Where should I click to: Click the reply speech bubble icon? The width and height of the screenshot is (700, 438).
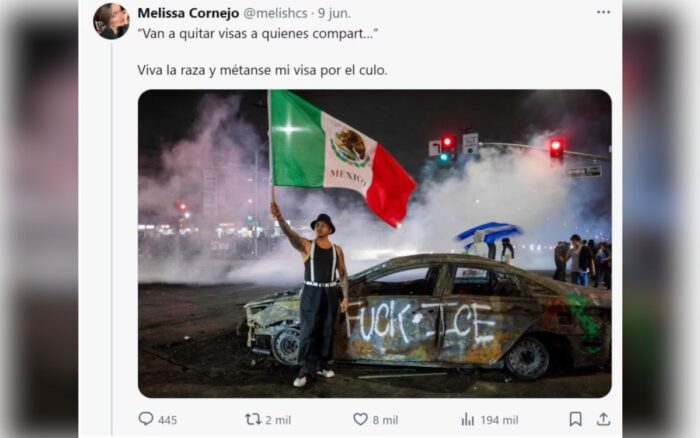[146, 419]
